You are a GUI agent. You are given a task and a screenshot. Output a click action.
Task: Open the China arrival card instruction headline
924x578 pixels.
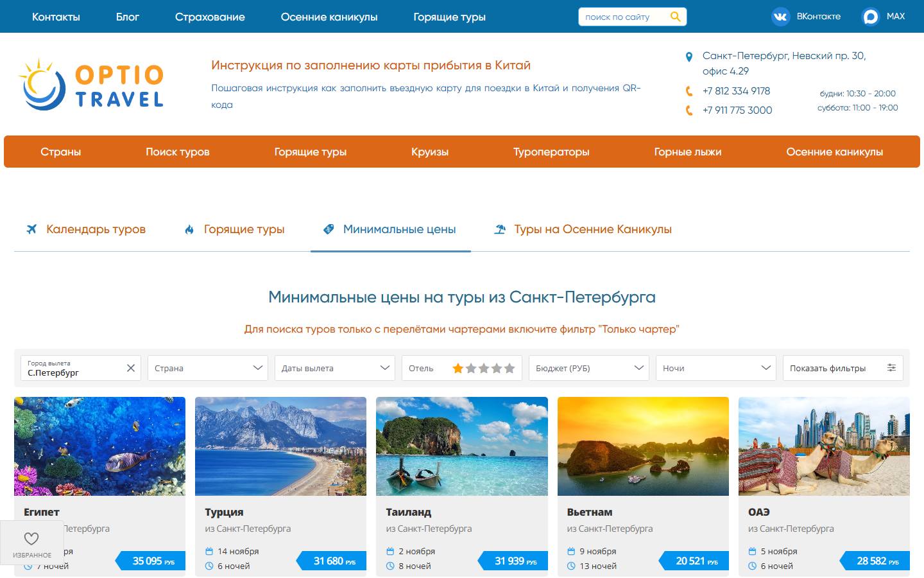coord(371,65)
